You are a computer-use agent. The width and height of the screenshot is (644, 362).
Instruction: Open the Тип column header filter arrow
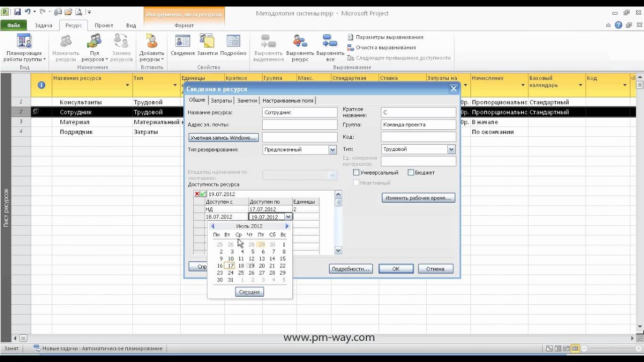175,85
